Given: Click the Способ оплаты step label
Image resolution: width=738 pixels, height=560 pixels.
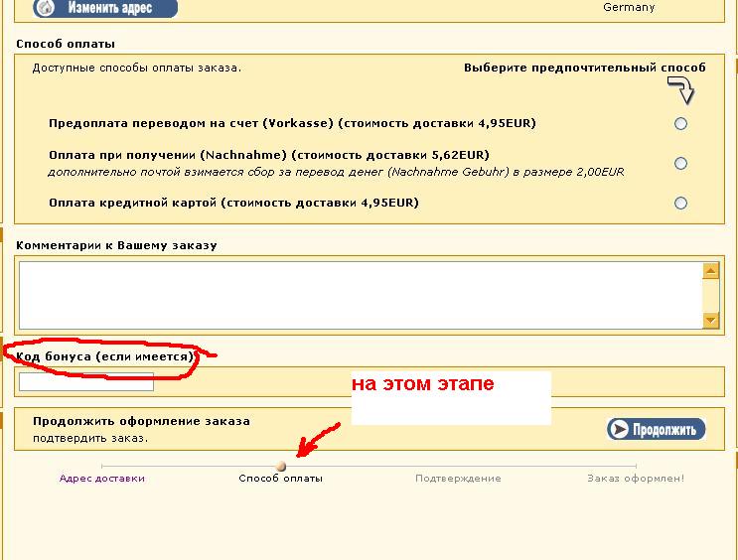Looking at the screenshot, I should pyautogui.click(x=280, y=479).
